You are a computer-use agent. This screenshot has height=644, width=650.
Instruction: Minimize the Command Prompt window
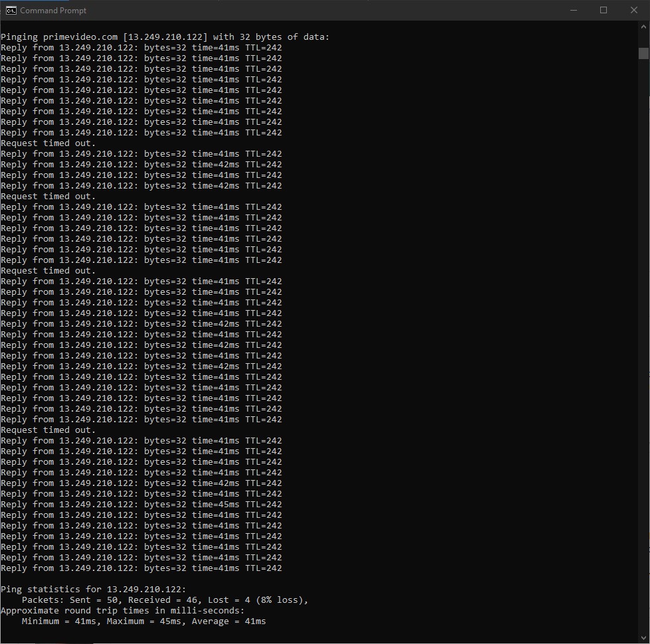tap(573, 10)
